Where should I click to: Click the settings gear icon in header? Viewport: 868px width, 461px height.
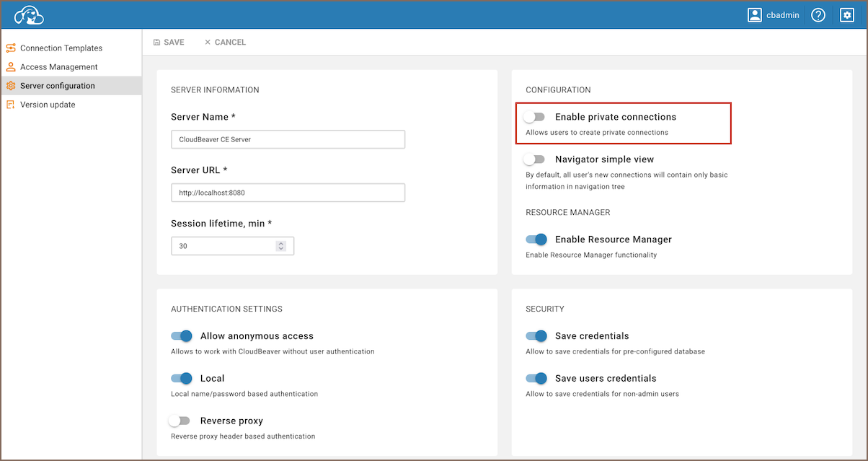tap(847, 15)
